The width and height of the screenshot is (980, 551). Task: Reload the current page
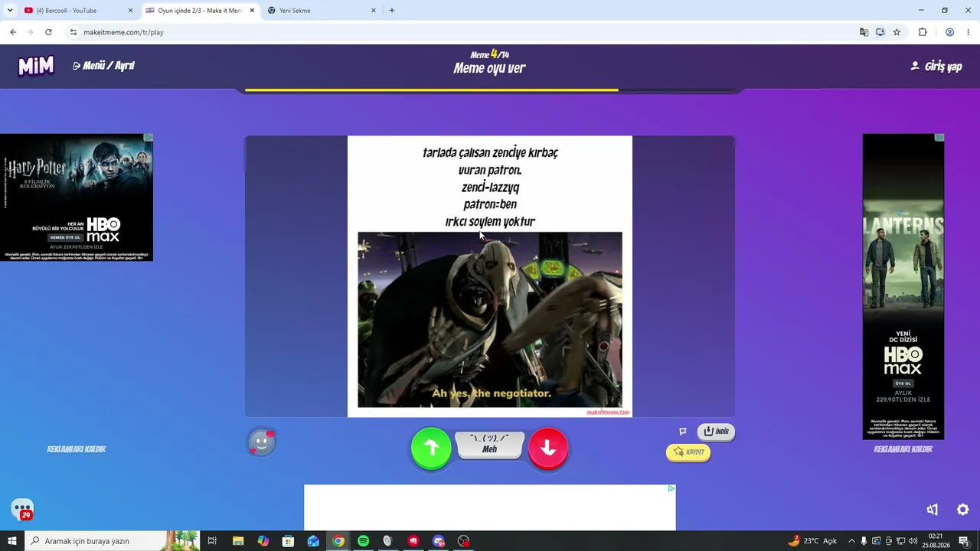click(48, 32)
